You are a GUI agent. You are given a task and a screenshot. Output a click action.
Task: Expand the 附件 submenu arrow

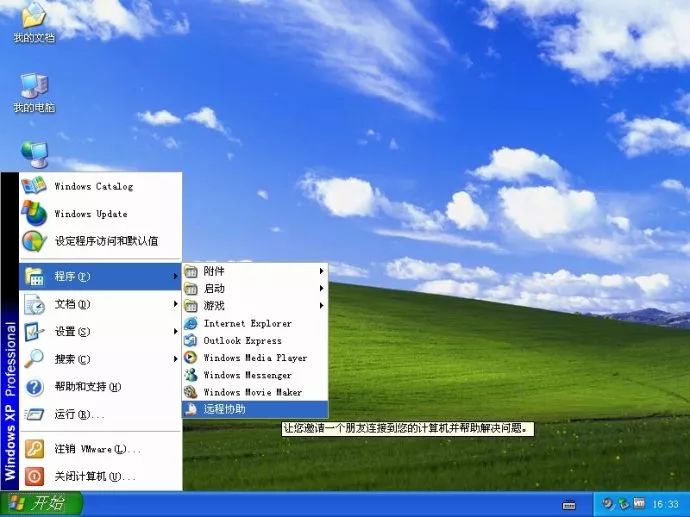(322, 271)
